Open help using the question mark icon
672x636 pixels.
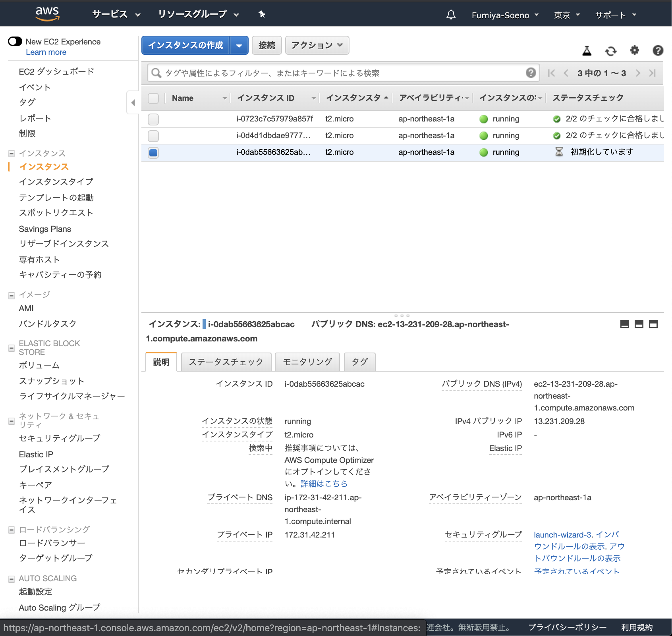tap(657, 51)
